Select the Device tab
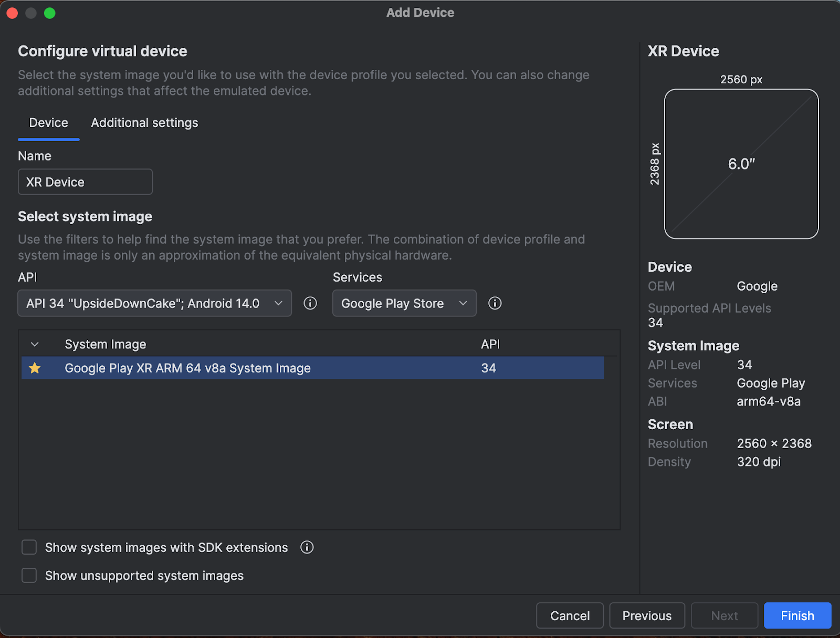The image size is (840, 638). tap(48, 123)
